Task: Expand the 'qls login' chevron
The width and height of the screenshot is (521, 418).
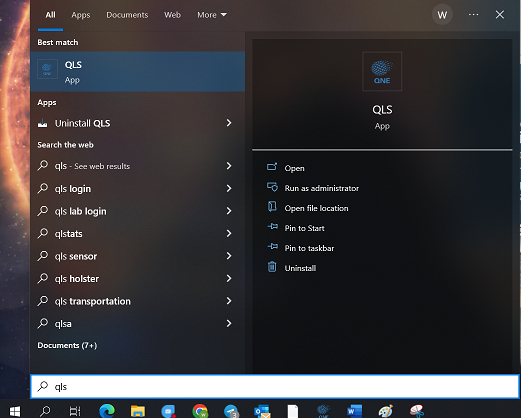Action: point(229,188)
